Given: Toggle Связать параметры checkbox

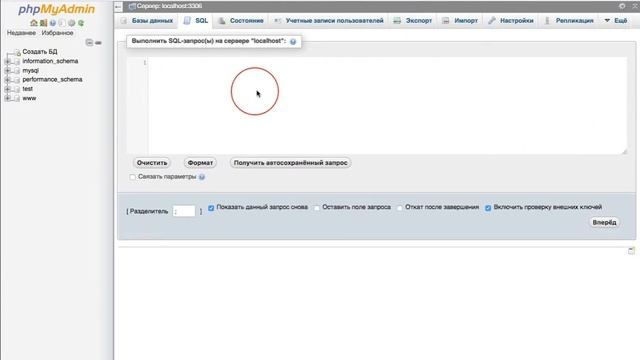Looking at the screenshot, I should [x=132, y=177].
